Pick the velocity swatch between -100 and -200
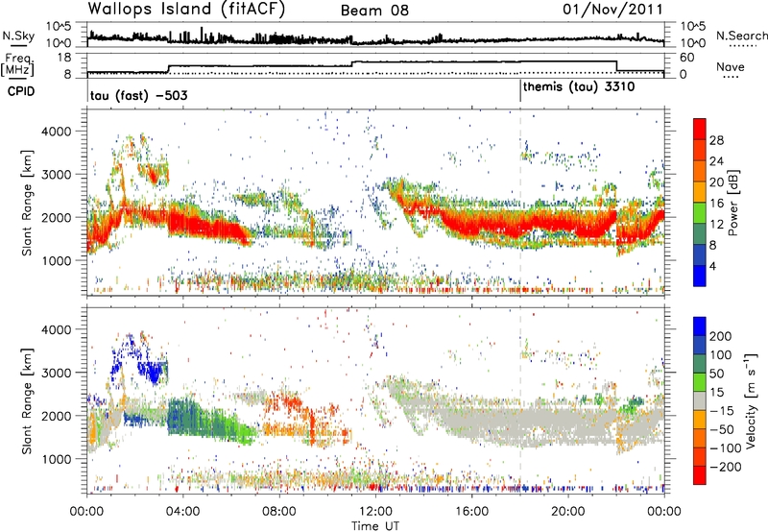 click(700, 456)
